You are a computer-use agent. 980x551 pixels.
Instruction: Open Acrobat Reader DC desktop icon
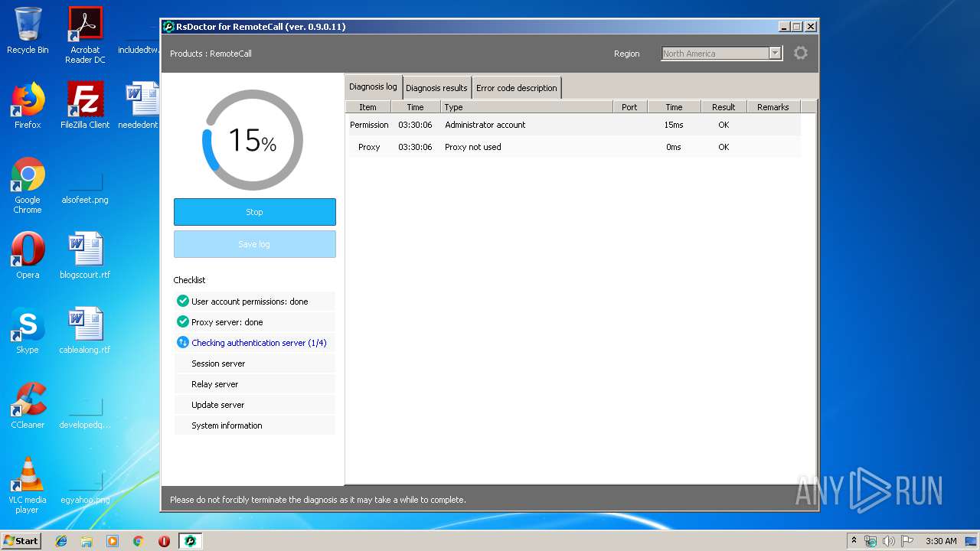point(85,35)
